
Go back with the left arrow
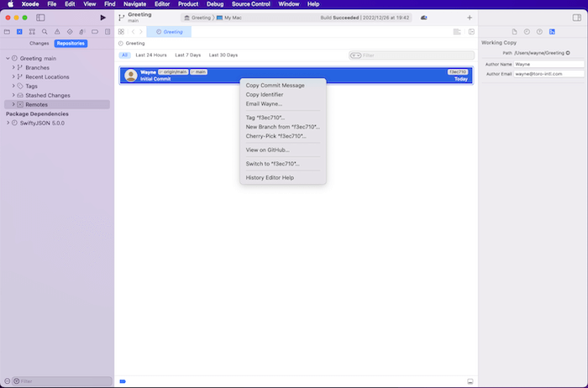click(133, 32)
